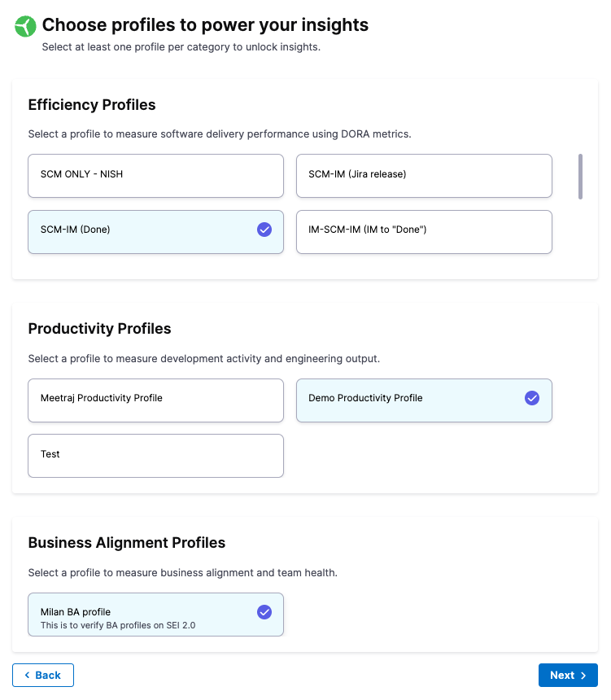
Task: Click the Productivity Profiles heading
Action: click(99, 329)
